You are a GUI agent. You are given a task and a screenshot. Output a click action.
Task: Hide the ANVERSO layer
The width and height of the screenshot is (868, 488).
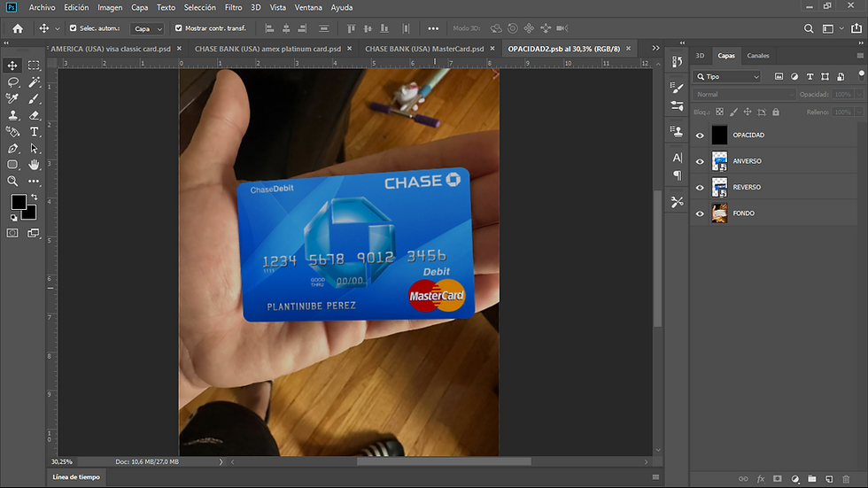[700, 161]
